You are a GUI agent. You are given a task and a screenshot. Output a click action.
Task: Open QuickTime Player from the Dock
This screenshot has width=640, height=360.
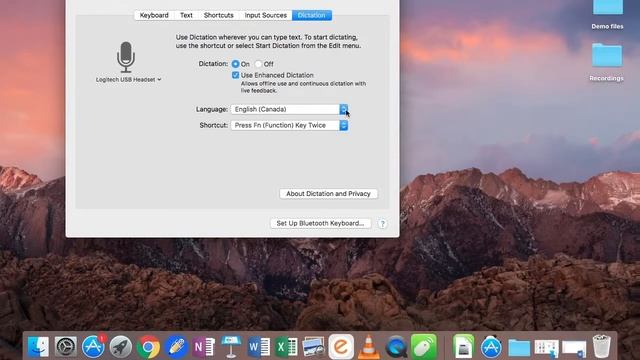[396, 347]
